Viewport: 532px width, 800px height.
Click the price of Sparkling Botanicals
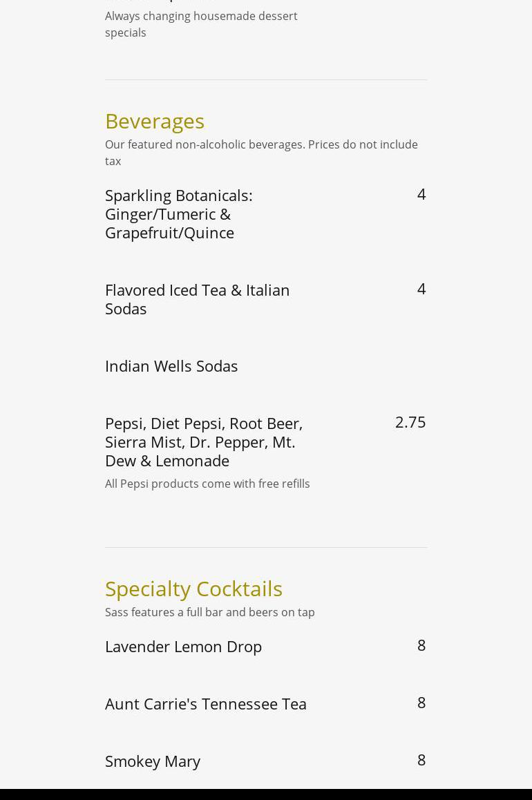click(421, 194)
